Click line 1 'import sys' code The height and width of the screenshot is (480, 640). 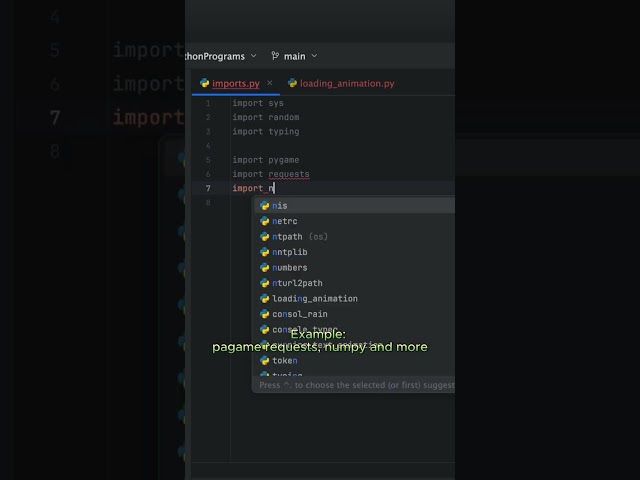258,103
